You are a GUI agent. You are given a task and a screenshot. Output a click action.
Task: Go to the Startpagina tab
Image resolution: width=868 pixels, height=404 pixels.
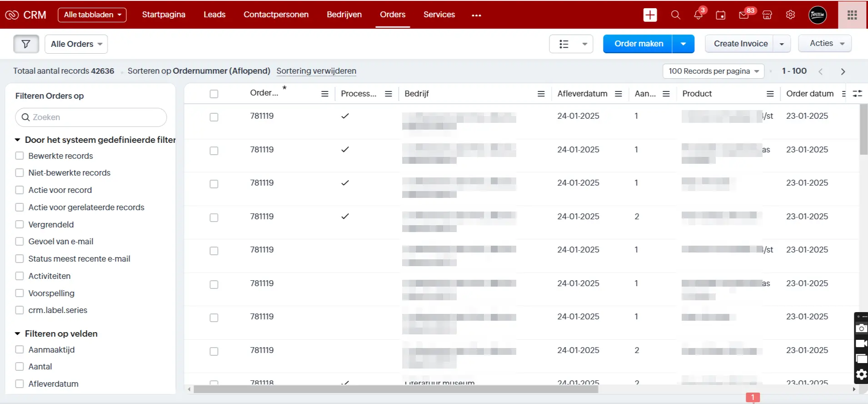point(164,15)
